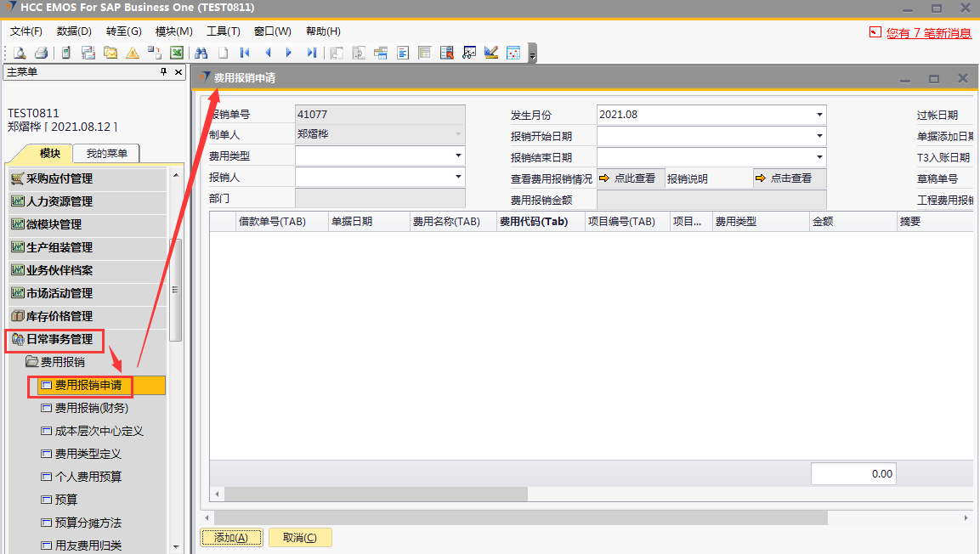The height and width of the screenshot is (554, 980).
Task: Click the binoculars find icon
Action: 201,53
